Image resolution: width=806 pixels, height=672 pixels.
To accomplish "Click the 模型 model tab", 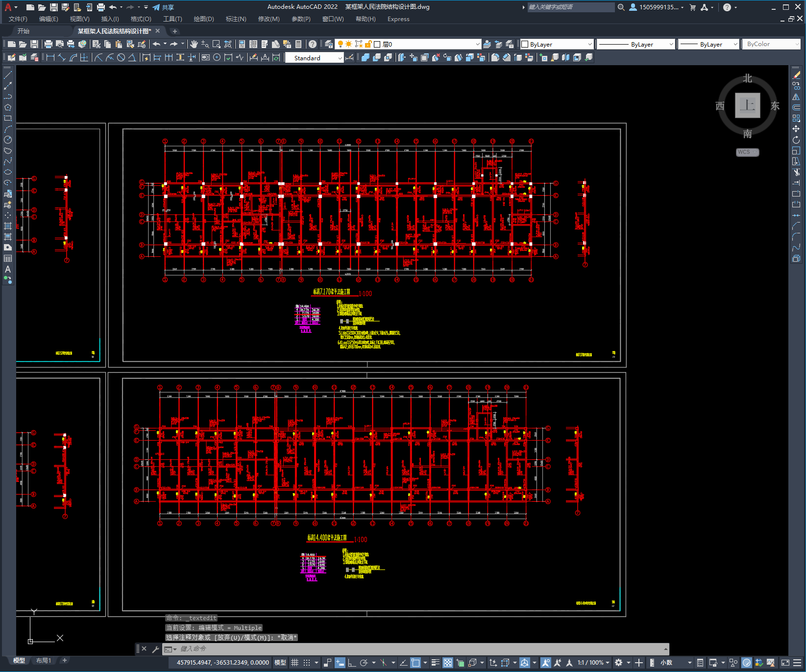I will pos(19,660).
